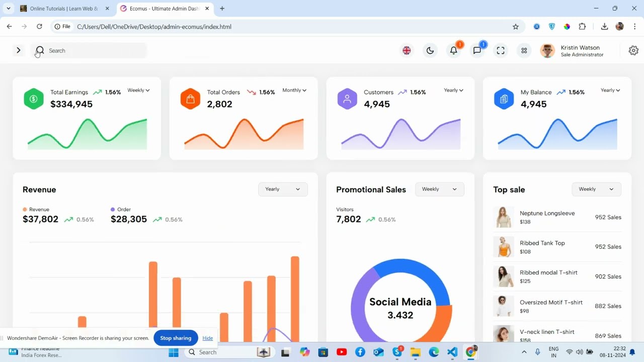This screenshot has height=362, width=644.
Task: Toggle dark mode with moon icon
Action: pyautogui.click(x=430, y=50)
